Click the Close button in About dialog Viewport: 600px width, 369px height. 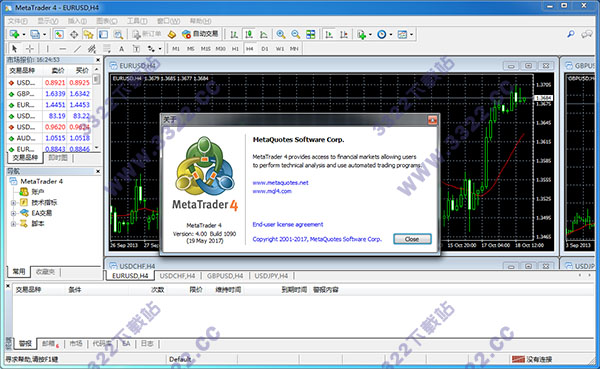412,239
